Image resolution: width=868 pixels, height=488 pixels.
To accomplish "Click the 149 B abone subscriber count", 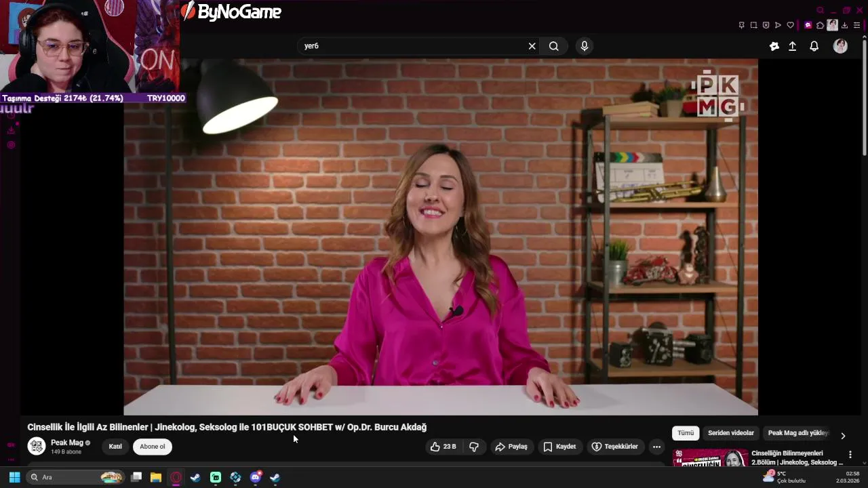I will 66,452.
